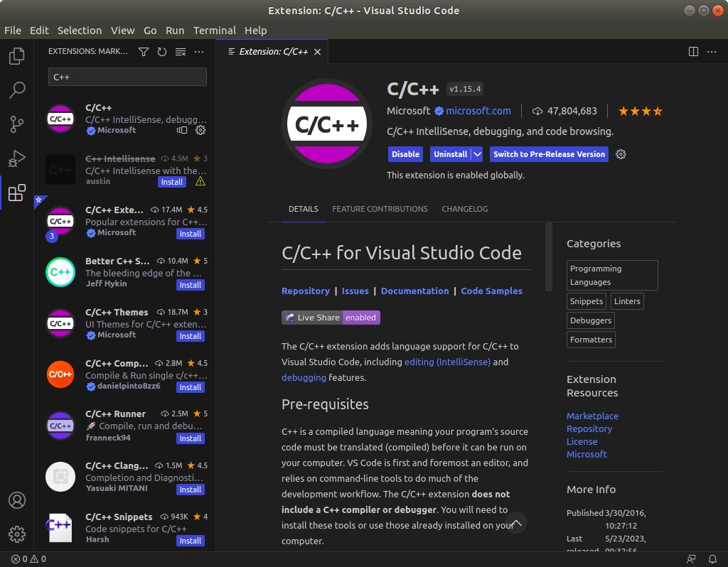Click scroll-to-top arrow button
The image size is (728, 567).
coord(516,524)
